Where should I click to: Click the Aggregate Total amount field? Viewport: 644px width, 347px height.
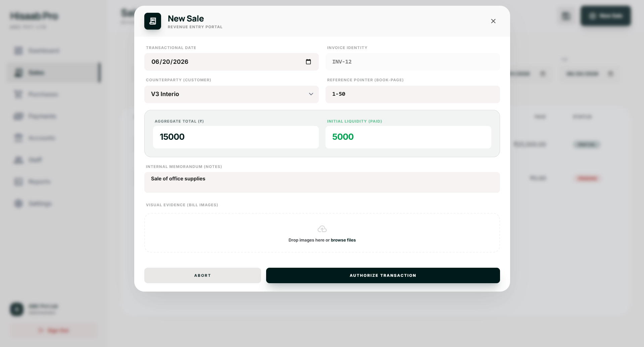[x=236, y=137]
